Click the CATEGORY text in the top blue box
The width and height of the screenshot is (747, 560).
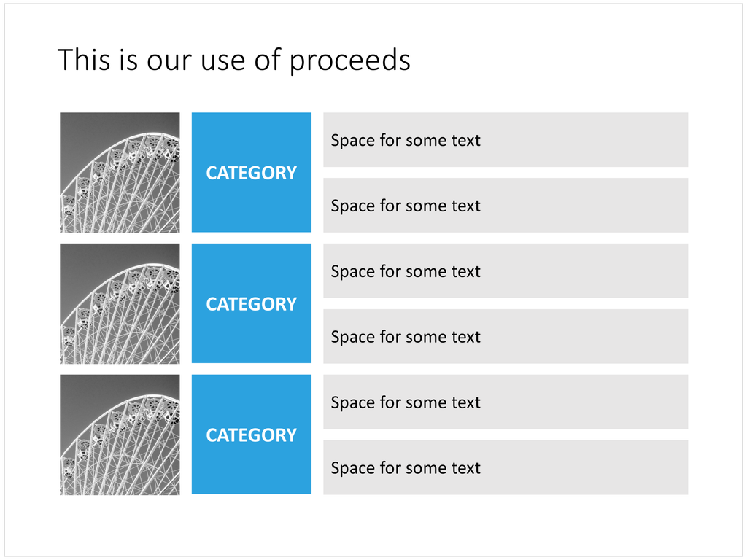(x=252, y=173)
